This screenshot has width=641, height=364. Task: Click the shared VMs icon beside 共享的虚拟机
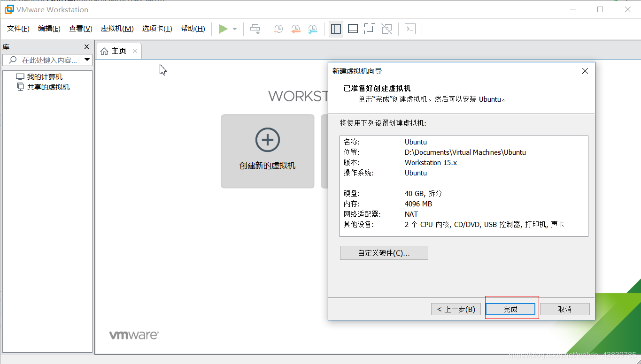point(20,87)
